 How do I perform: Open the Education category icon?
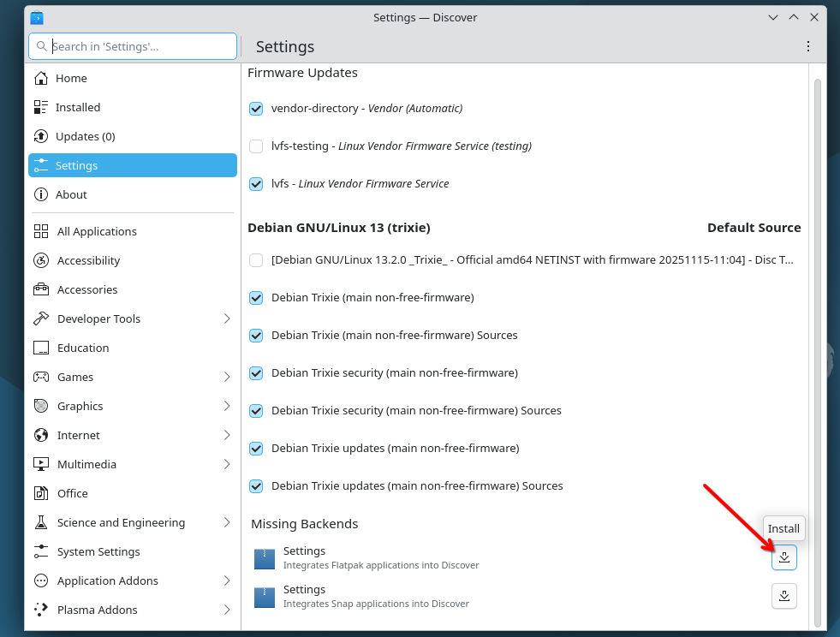pyautogui.click(x=41, y=348)
